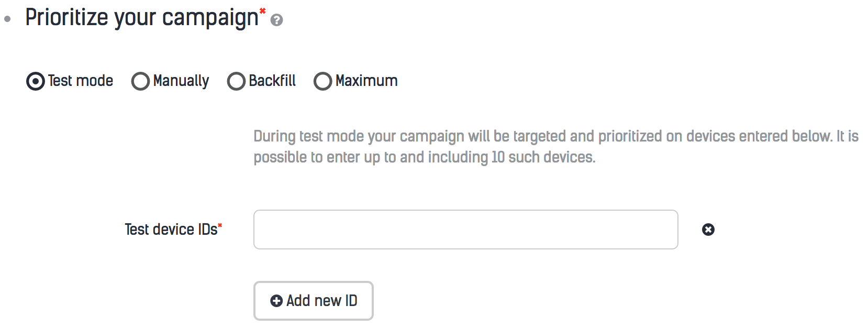The width and height of the screenshot is (868, 327).
Task: Click the 'Test device IDs' field label
Action: coord(171,230)
